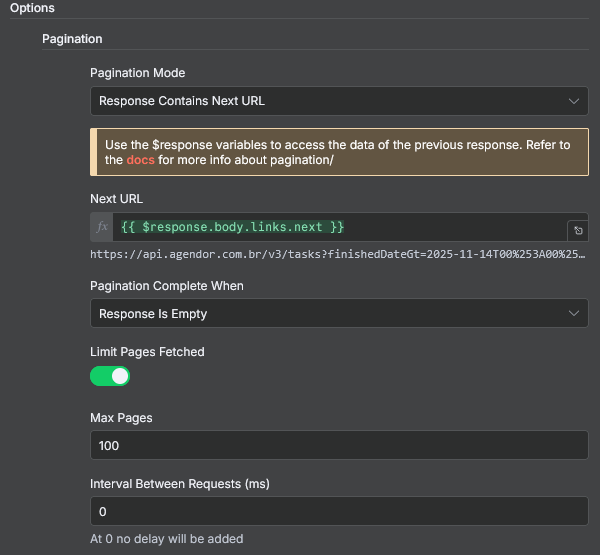
Task: Click the 'At 0 no delay' hint text
Action: (166, 539)
